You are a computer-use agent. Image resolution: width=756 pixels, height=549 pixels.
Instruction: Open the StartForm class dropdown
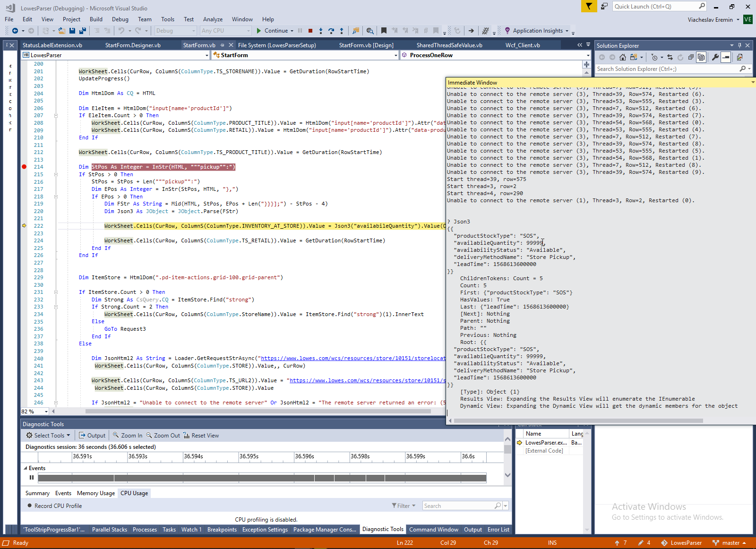pos(305,55)
